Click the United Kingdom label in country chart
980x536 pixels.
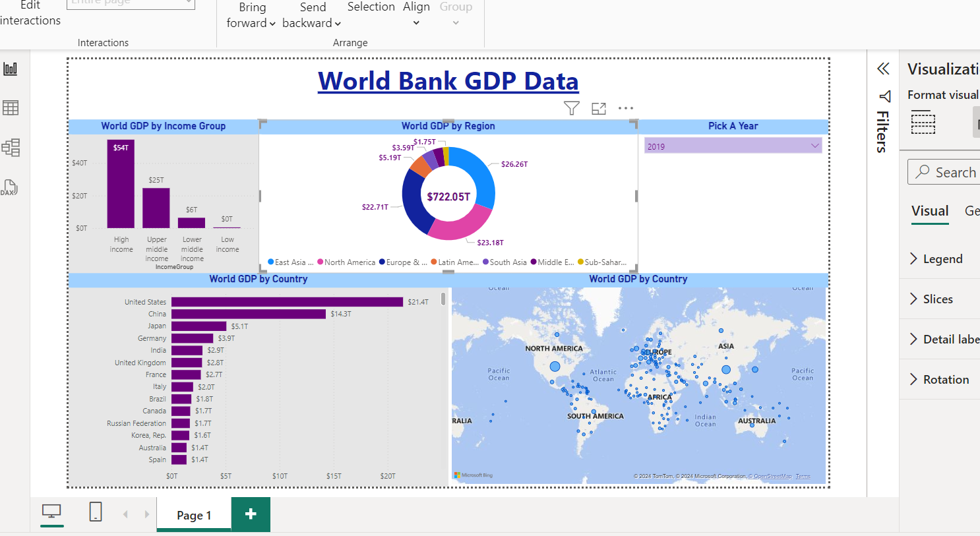pos(140,363)
